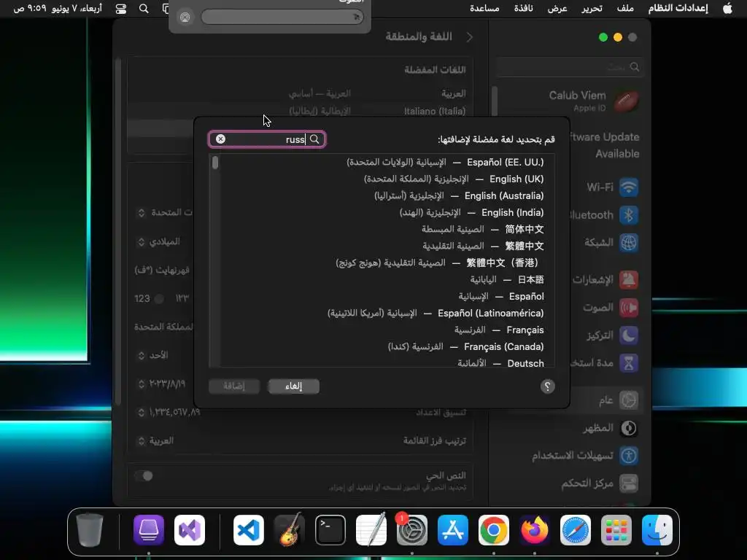Open number format popup ١,٢٣٤,٥٦٧٫٨٩

coord(169,413)
